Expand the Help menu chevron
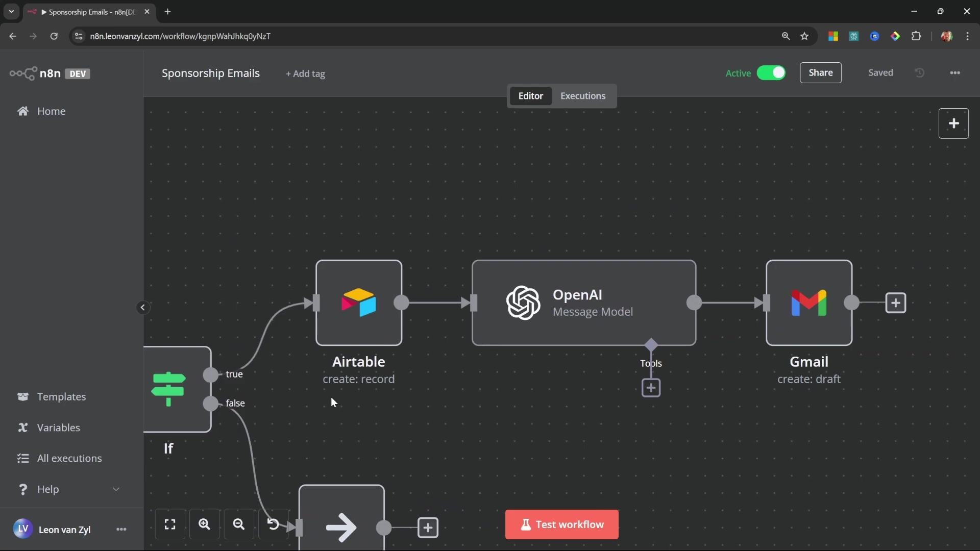 coord(116,489)
